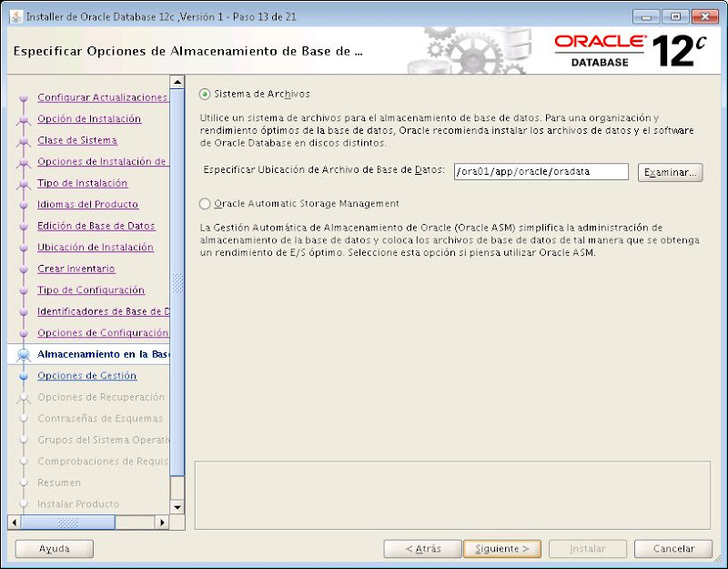The image size is (728, 569).
Task: Open the Ayuda help button
Action: (x=55, y=549)
